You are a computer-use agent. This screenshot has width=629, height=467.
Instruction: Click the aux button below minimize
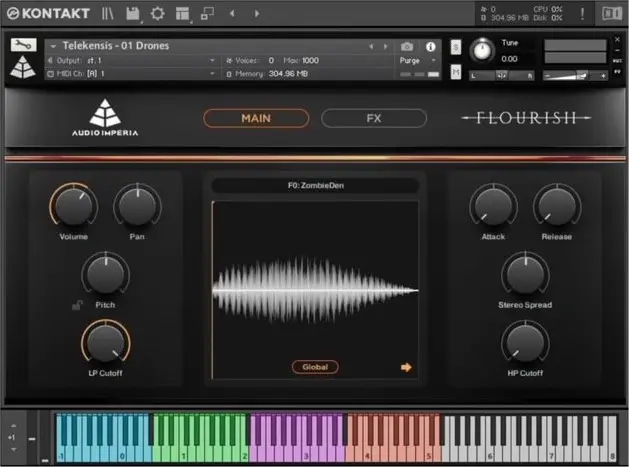coord(617,61)
